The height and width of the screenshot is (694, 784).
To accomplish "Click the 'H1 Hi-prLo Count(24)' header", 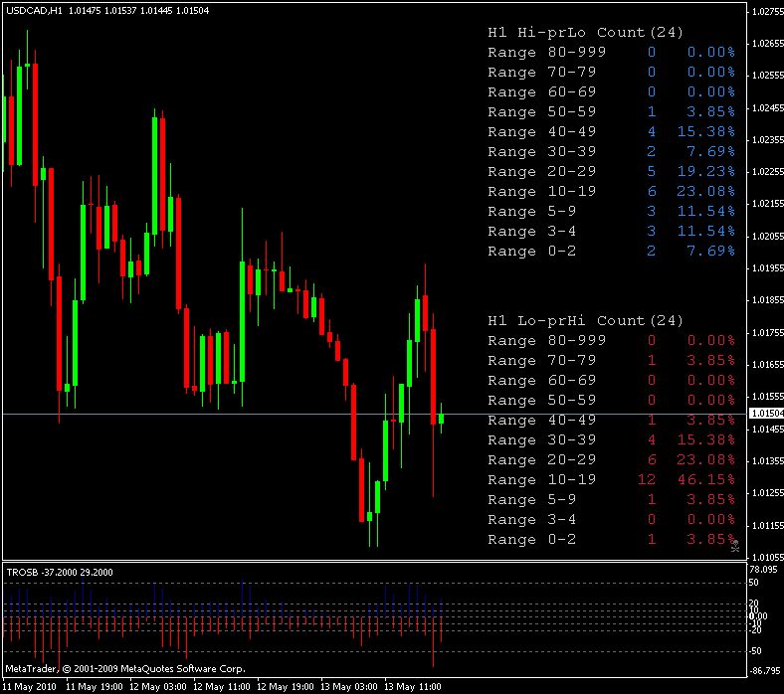I will pyautogui.click(x=585, y=33).
